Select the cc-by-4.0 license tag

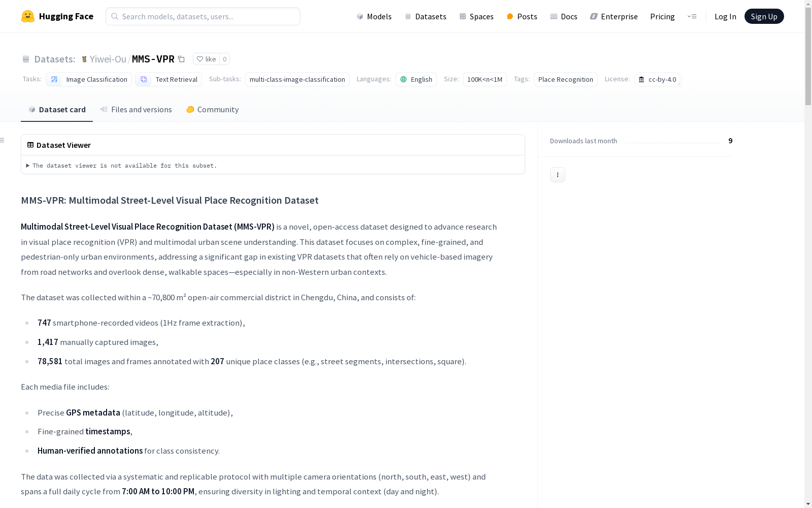click(657, 79)
